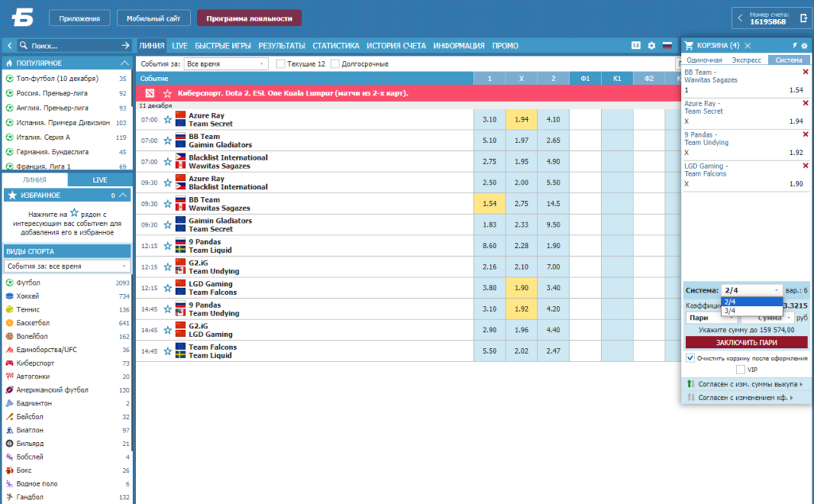The width and height of the screenshot is (814, 504).
Task: Click the Мобильный сайт button
Action: 153,18
